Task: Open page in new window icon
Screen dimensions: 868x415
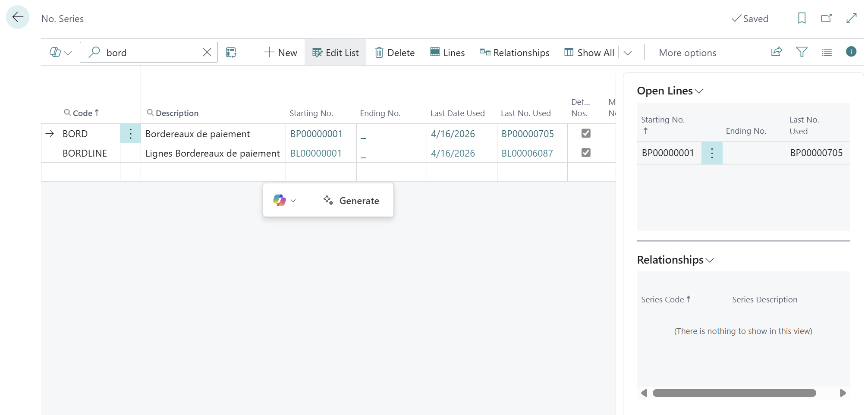Action: pyautogui.click(x=826, y=18)
